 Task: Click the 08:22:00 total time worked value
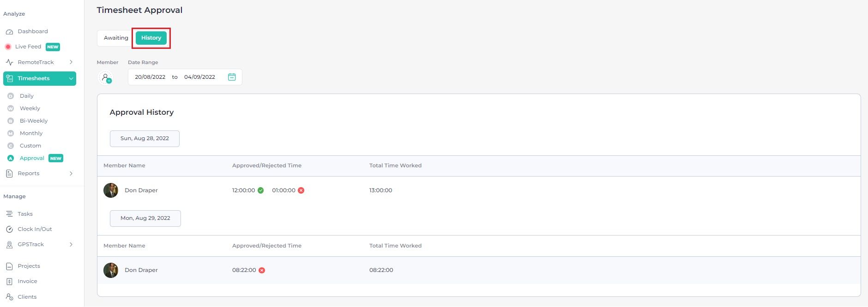point(381,270)
